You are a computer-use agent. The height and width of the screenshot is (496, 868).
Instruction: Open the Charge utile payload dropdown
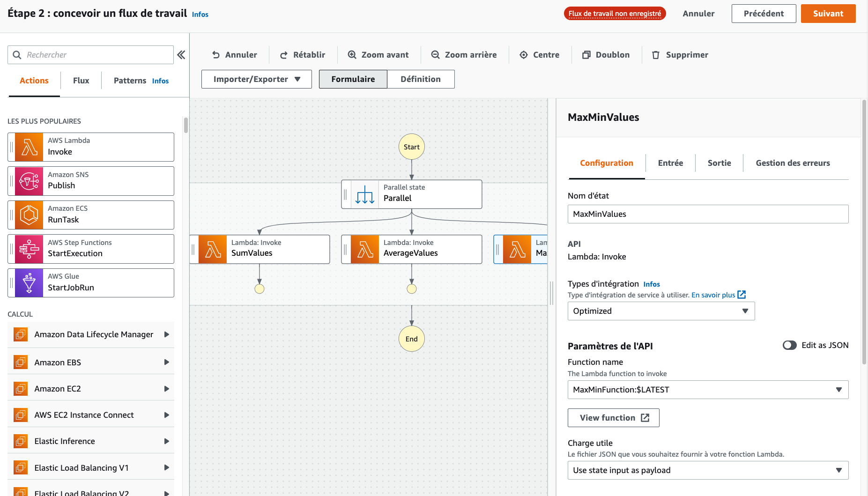coord(708,470)
